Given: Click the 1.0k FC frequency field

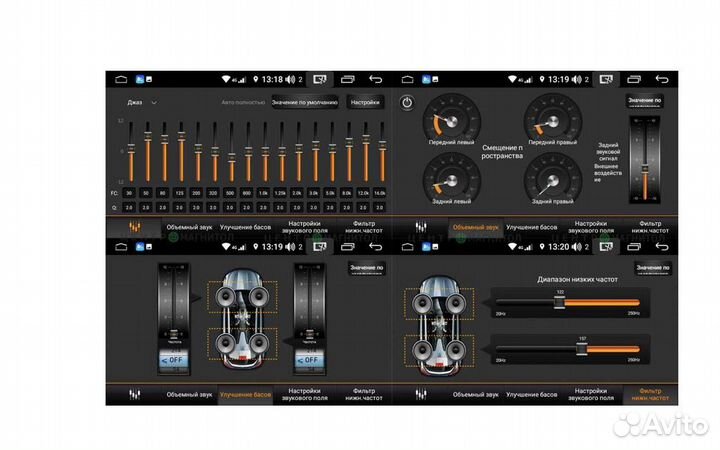Looking at the screenshot, I should point(264,192).
